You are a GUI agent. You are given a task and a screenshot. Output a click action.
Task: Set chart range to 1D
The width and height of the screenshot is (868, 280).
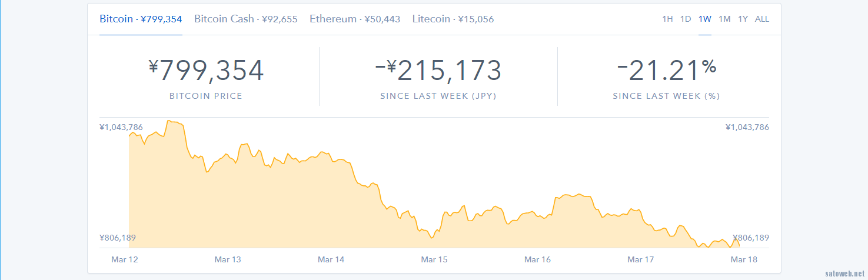(x=686, y=19)
